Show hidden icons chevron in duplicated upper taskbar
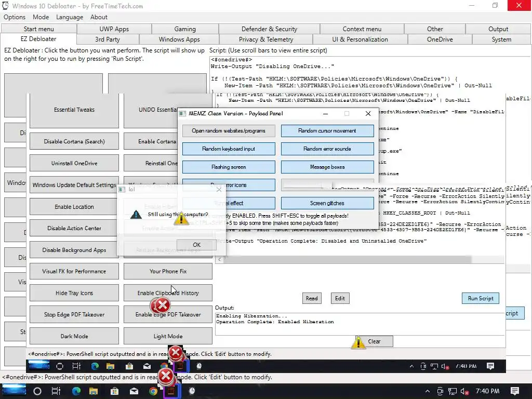The image size is (532, 399). click(x=411, y=366)
